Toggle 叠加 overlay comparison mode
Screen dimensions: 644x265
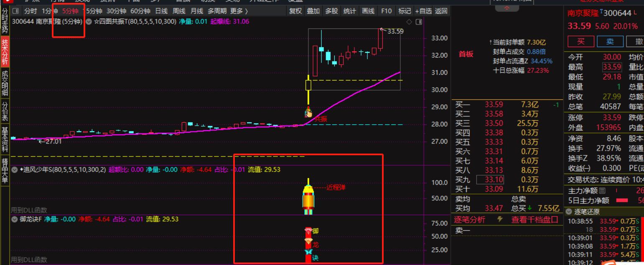click(313, 11)
